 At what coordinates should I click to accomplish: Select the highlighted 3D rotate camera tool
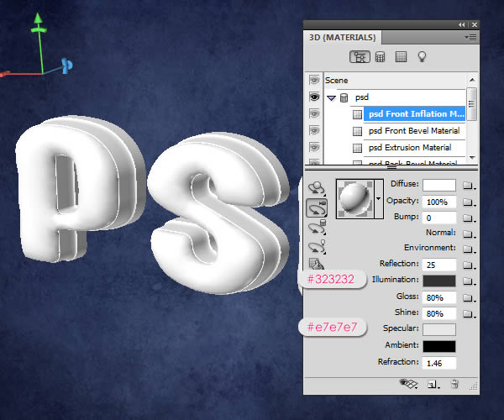(317, 208)
